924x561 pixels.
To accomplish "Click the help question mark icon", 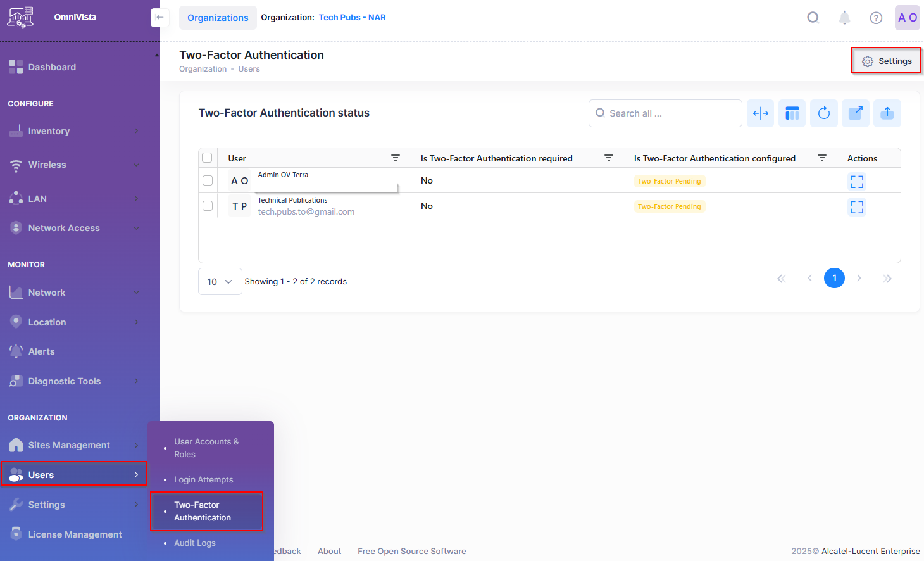I will (876, 18).
